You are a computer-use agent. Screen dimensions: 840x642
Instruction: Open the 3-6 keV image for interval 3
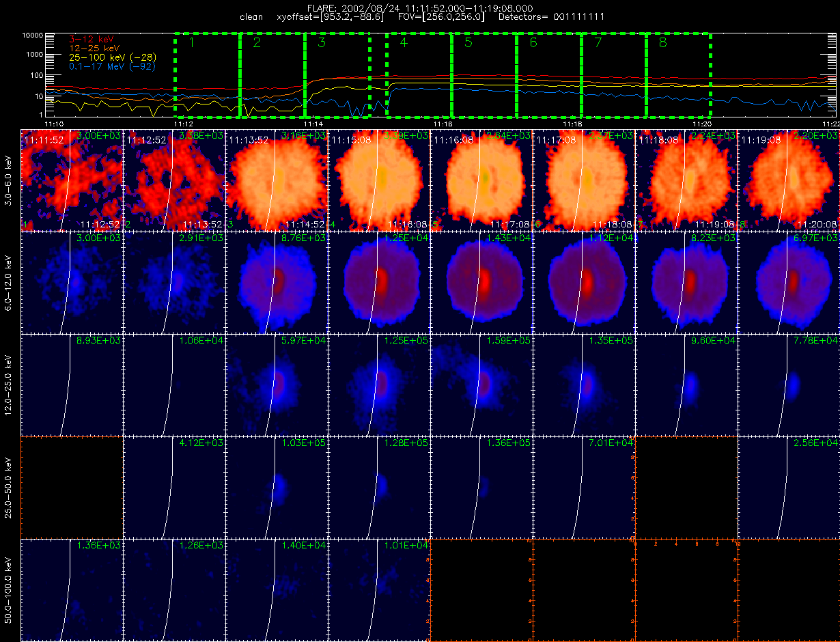coord(277,180)
